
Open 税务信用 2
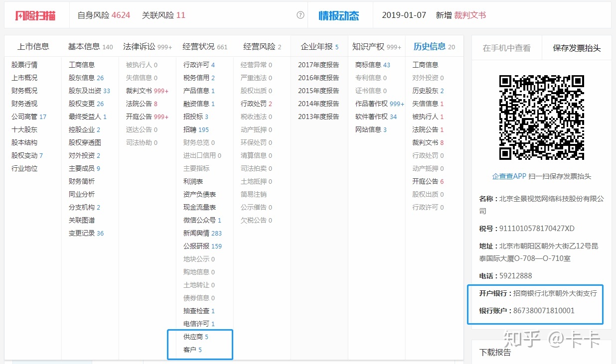click(x=199, y=78)
